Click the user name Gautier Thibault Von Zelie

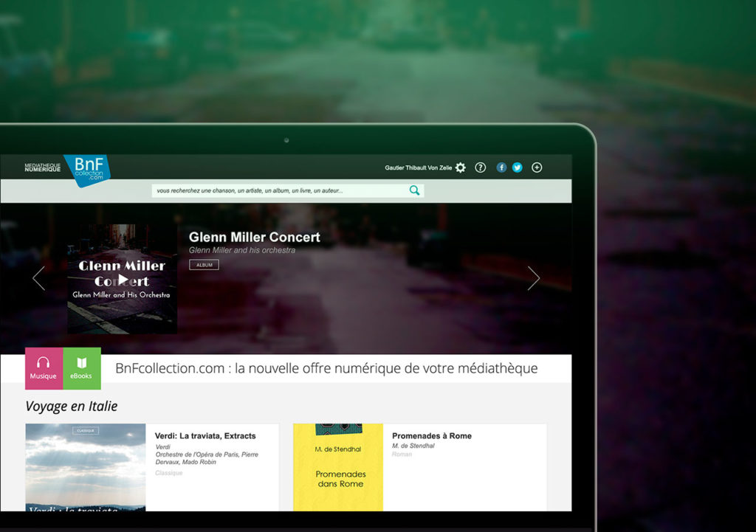click(418, 168)
